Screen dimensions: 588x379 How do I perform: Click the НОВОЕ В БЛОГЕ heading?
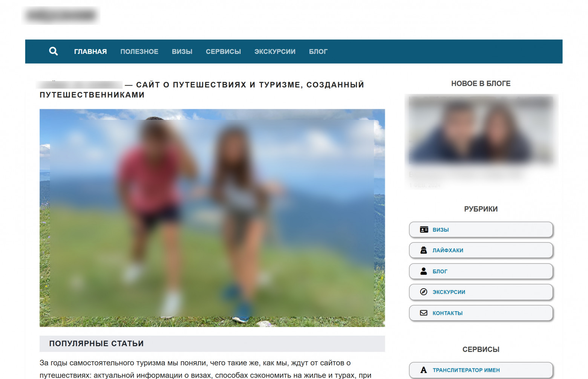tap(481, 84)
